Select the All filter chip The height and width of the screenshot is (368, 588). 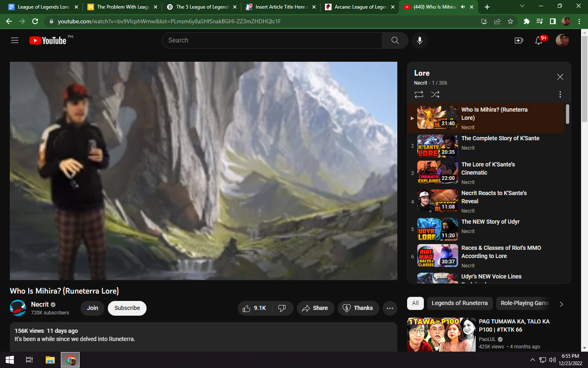[415, 303]
